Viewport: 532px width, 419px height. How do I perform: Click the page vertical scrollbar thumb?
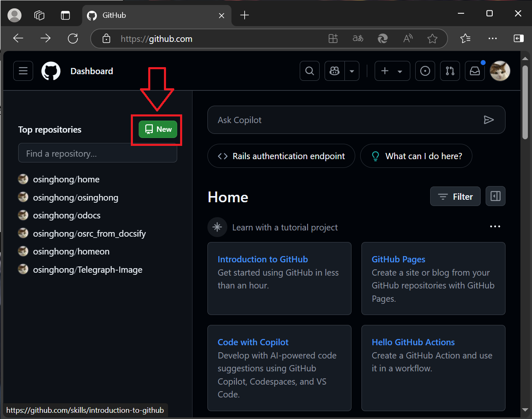(x=525, y=102)
